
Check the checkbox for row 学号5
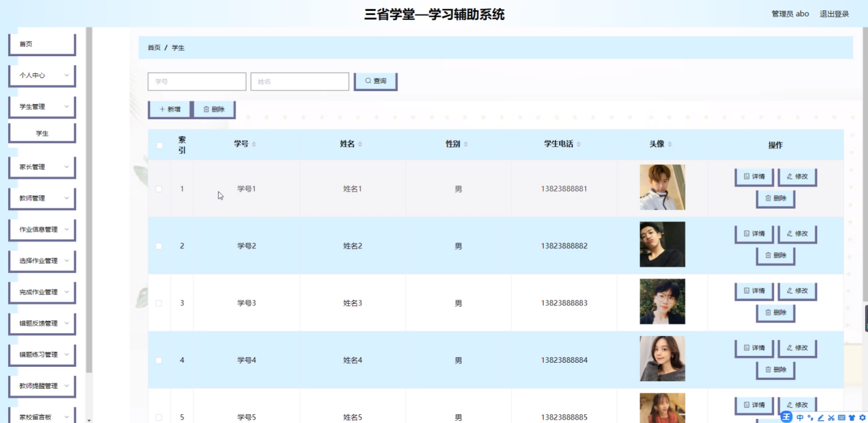159,418
